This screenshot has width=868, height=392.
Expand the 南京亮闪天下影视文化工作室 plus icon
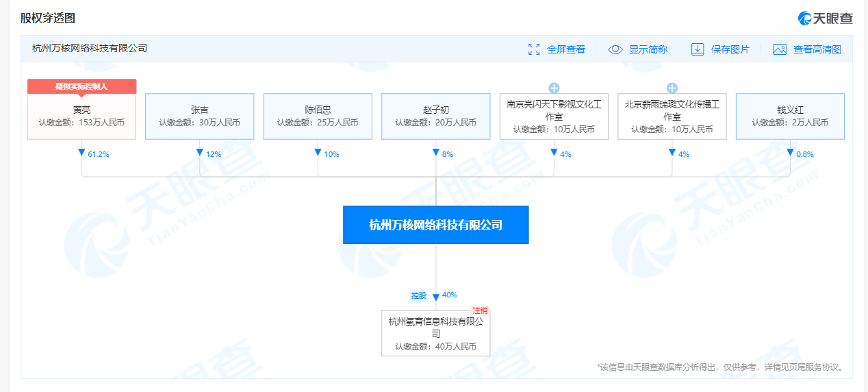pos(554,88)
